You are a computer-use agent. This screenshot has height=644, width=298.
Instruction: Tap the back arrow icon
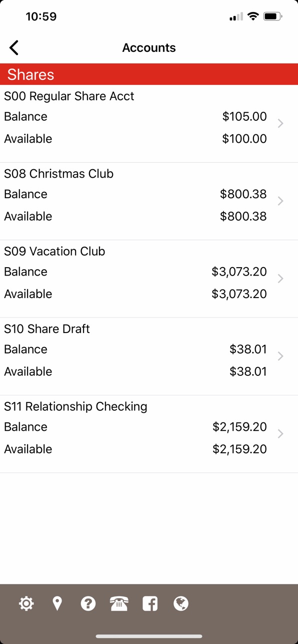[14, 48]
